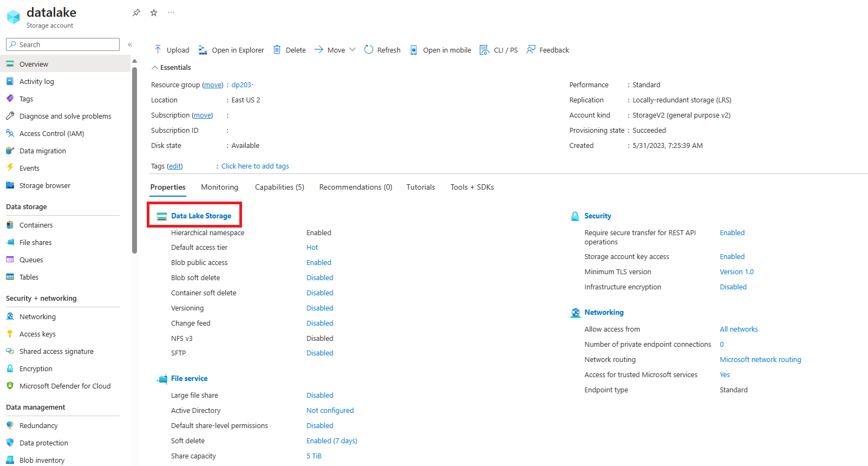
Task: Click the Tables icon in sidebar
Action: [x=10, y=277]
